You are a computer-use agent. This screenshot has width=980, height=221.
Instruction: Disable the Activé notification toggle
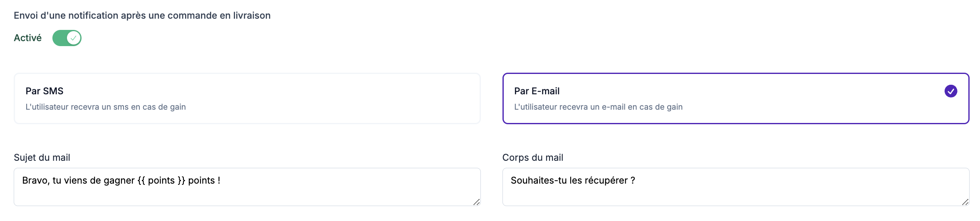click(67, 38)
